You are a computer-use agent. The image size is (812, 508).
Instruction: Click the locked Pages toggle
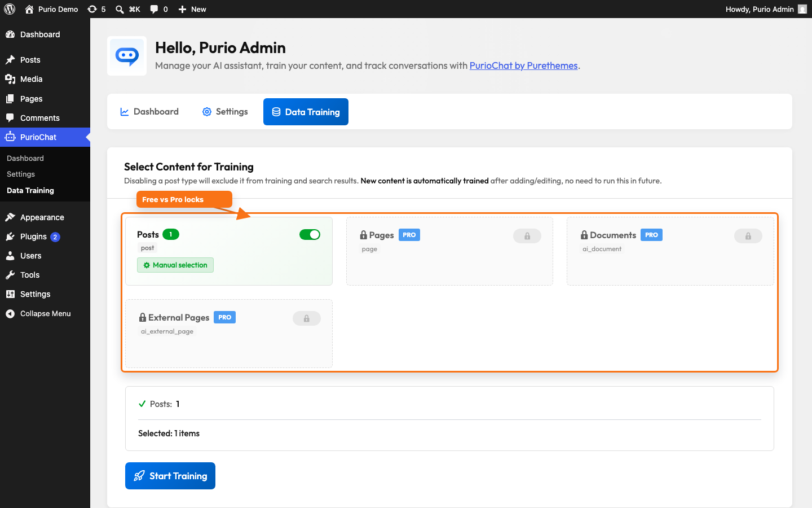click(x=527, y=236)
